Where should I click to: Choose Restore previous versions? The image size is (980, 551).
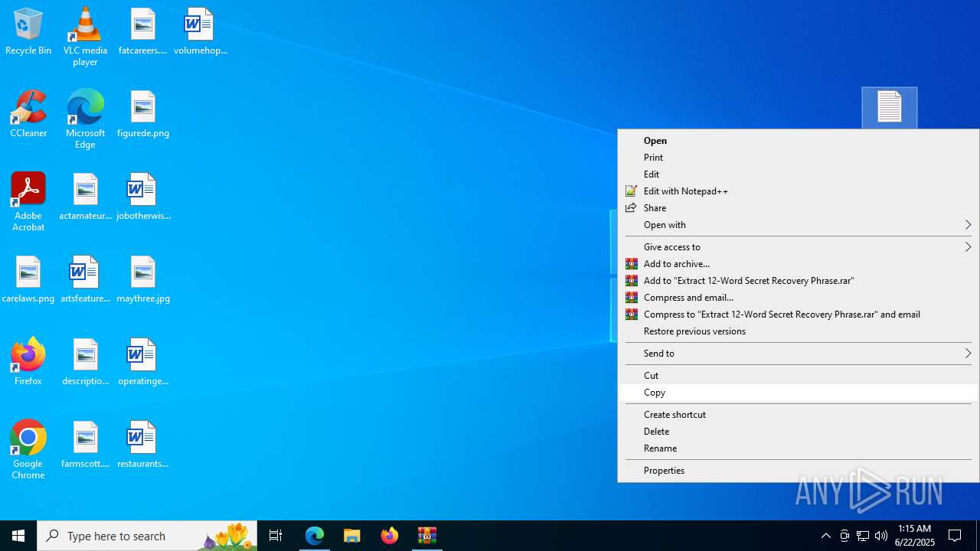pos(799,331)
